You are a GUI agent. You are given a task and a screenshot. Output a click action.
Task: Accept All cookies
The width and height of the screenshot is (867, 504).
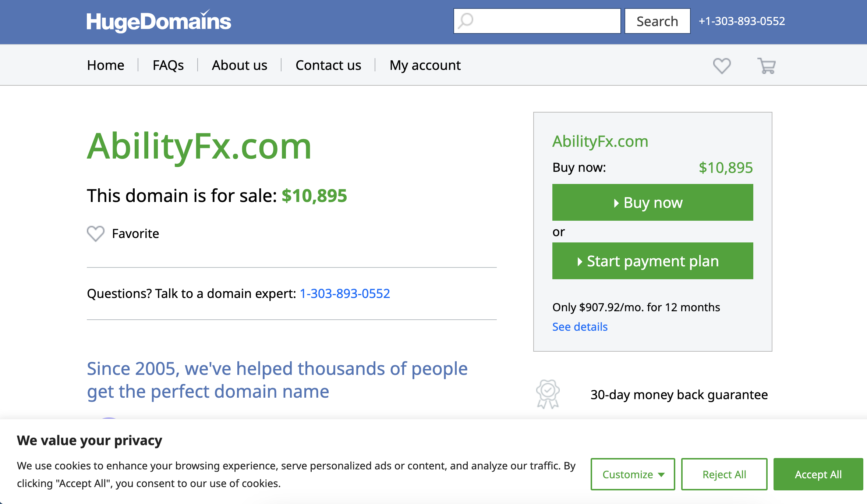click(x=818, y=474)
